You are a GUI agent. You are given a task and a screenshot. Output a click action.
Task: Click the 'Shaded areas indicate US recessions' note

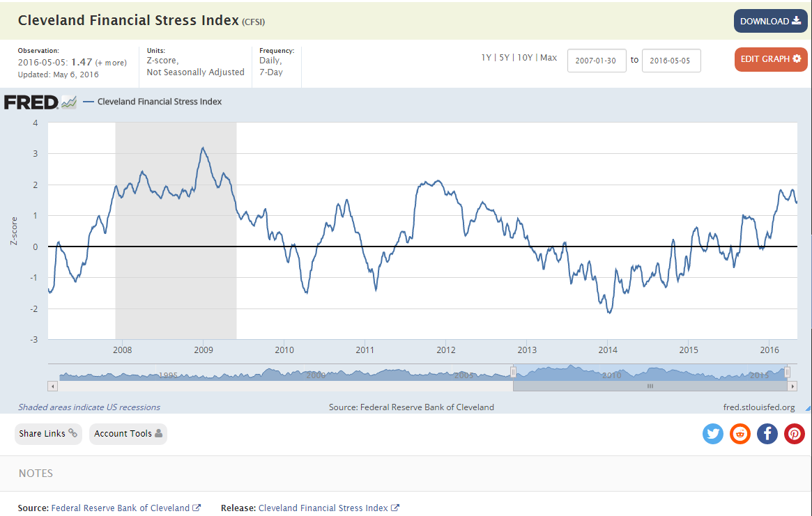[x=89, y=407]
